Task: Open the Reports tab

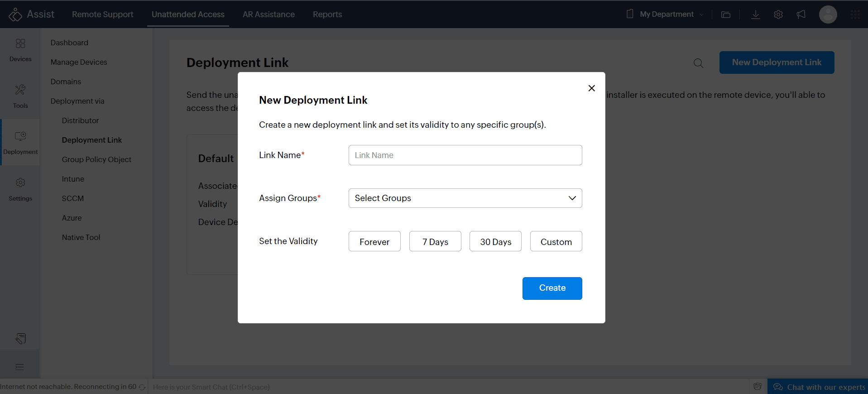Action: tap(327, 14)
